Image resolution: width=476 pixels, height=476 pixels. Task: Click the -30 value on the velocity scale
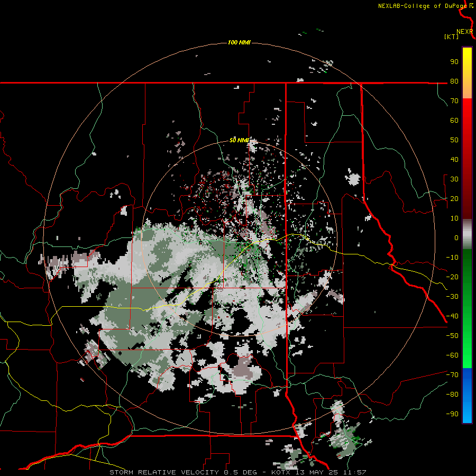pos(452,297)
